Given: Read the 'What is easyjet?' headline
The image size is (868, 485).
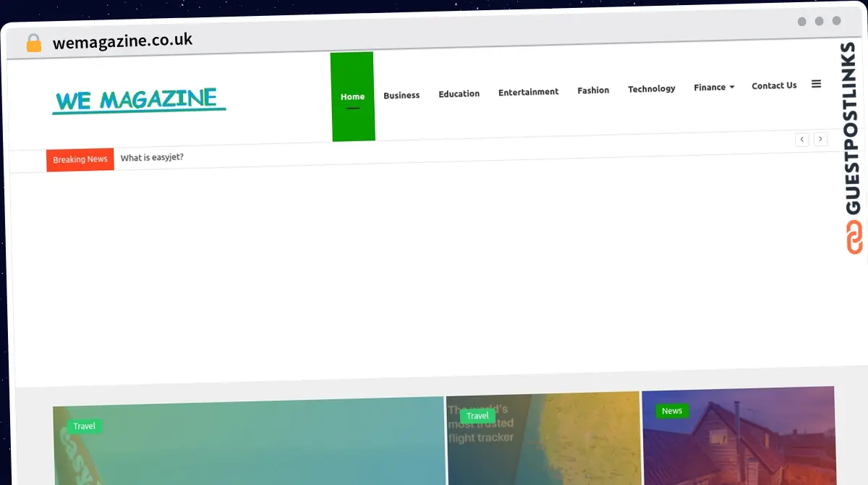Looking at the screenshot, I should point(152,157).
